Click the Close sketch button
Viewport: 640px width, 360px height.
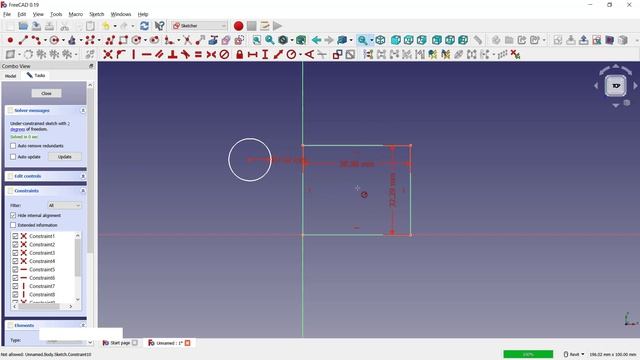point(47,93)
